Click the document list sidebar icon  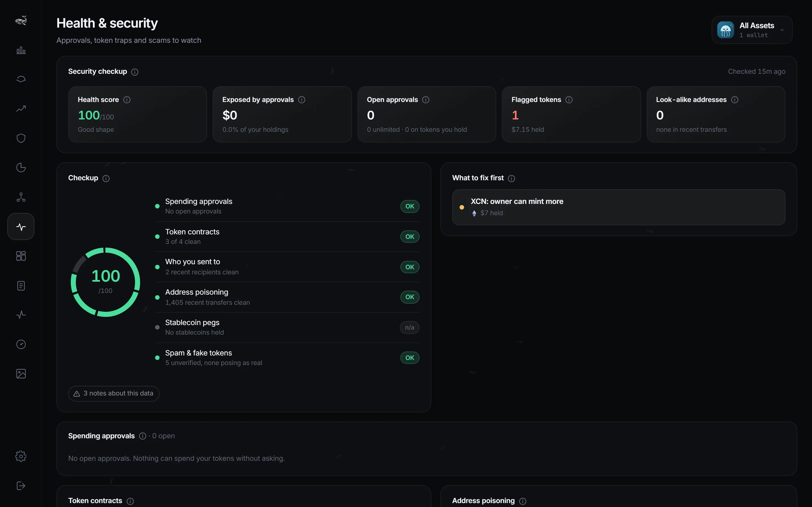[x=21, y=286]
